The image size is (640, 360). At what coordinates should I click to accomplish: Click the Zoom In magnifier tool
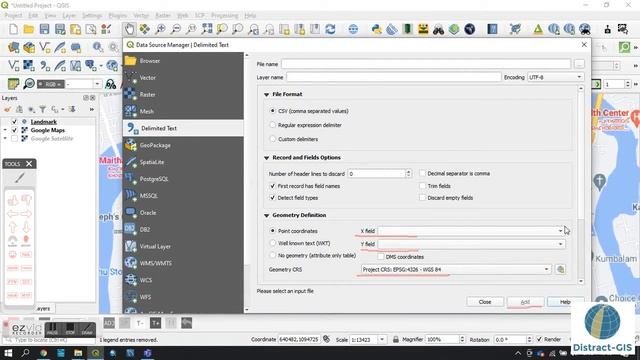(160, 29)
